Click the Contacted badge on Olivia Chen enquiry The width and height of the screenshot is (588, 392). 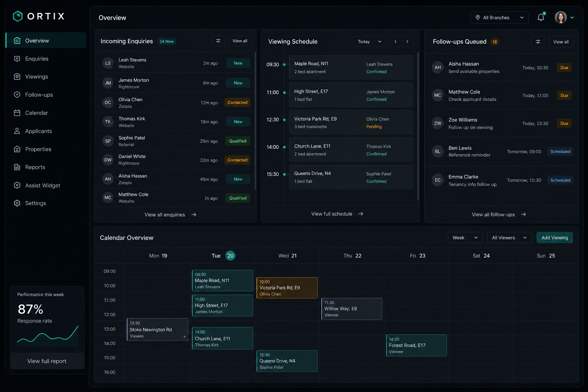237,103
